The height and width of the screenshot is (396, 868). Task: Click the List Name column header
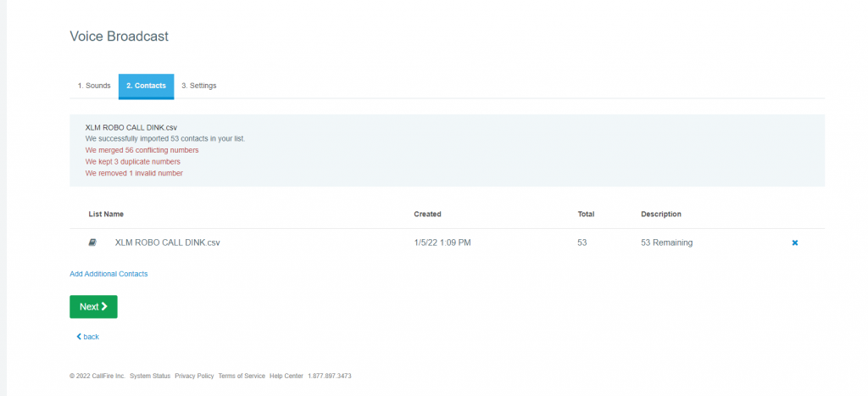coord(106,215)
